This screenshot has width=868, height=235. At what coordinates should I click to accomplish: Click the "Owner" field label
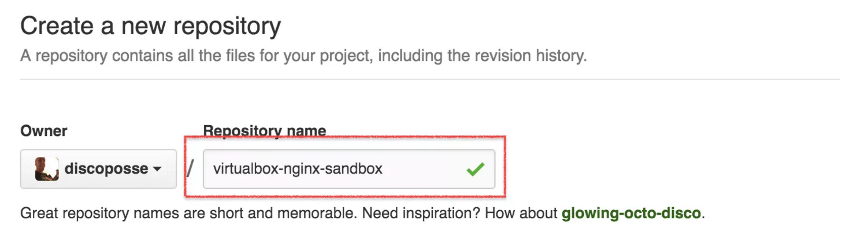(44, 131)
